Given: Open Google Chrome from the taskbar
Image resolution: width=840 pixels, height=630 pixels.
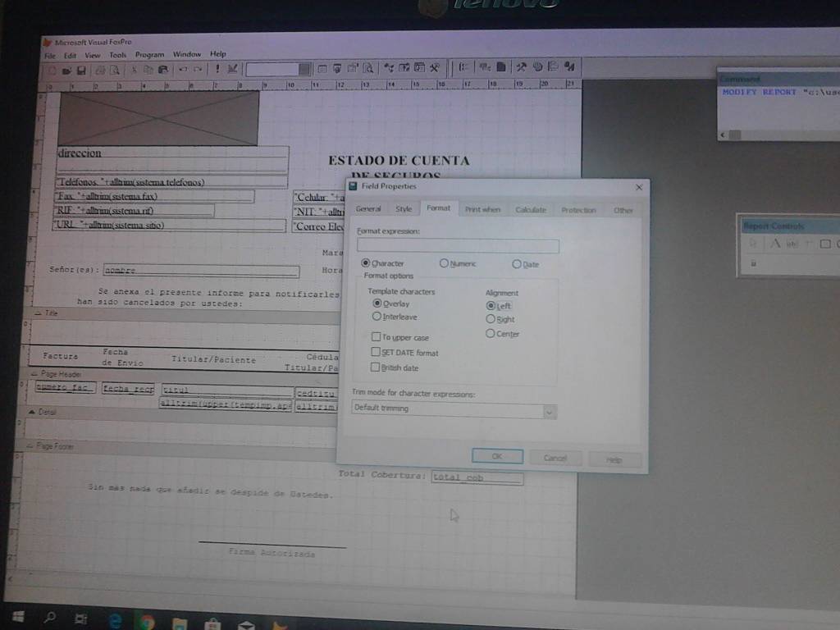Looking at the screenshot, I should coord(146,622).
